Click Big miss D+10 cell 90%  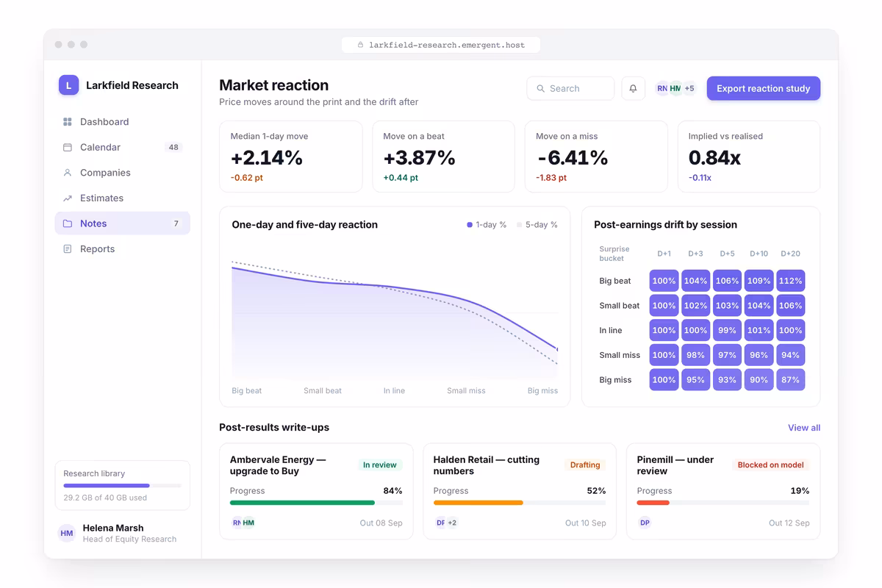click(759, 380)
